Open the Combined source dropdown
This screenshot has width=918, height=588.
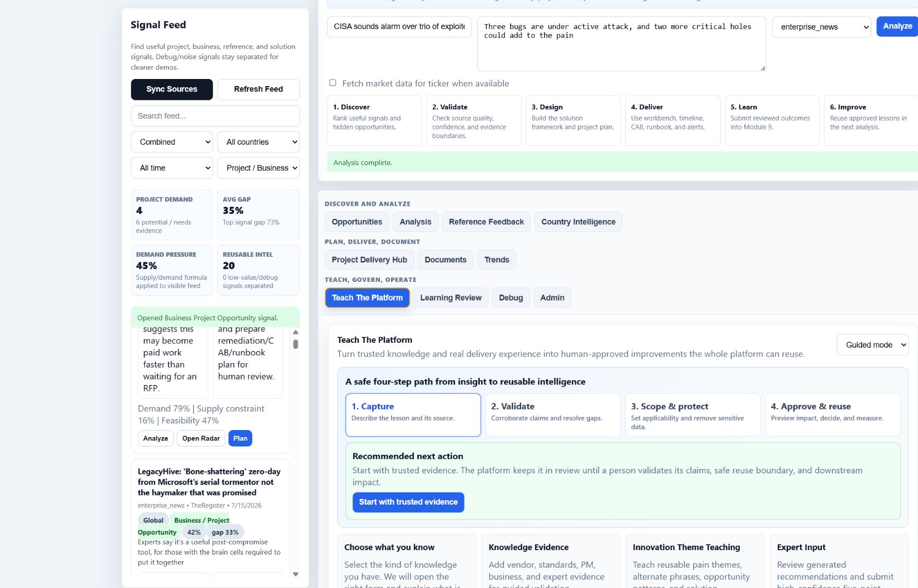[172, 142]
